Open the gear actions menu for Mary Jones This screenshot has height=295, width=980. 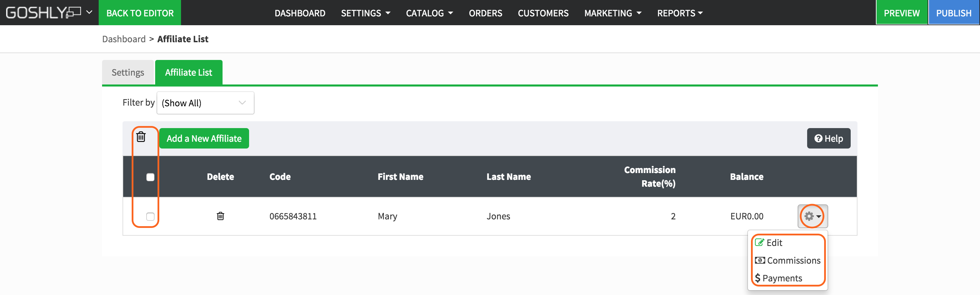(x=812, y=216)
